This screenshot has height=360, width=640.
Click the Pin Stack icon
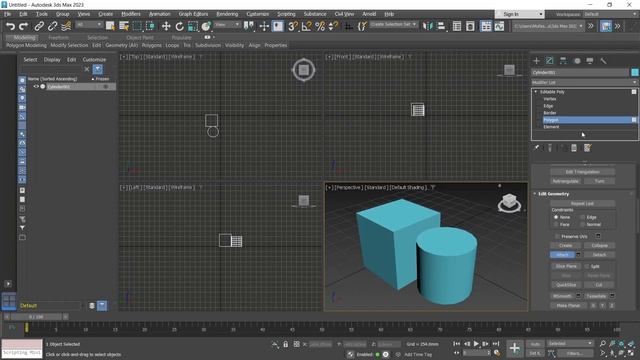[536, 148]
